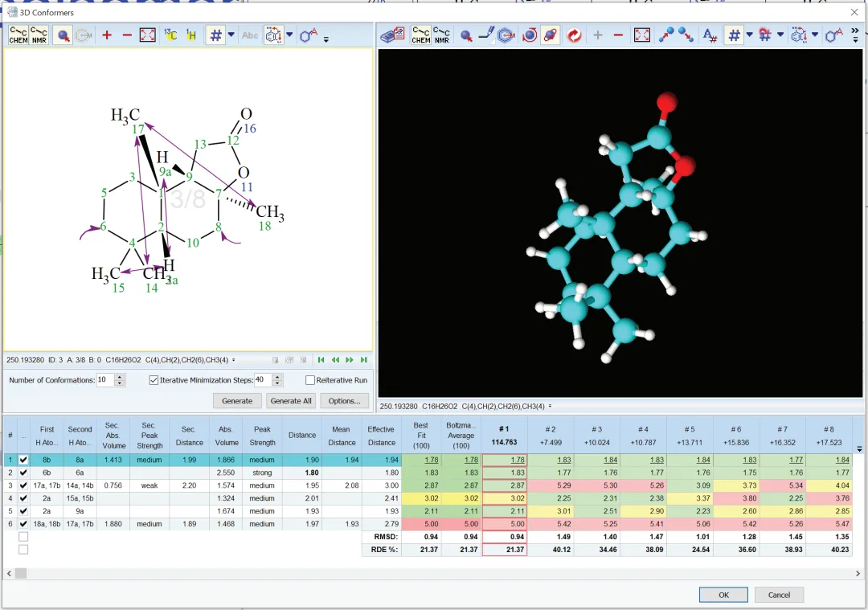Screen dimensions: 868x610
Task: Click fit-to-window icon in 3D viewer toolbar
Action: click(641, 35)
